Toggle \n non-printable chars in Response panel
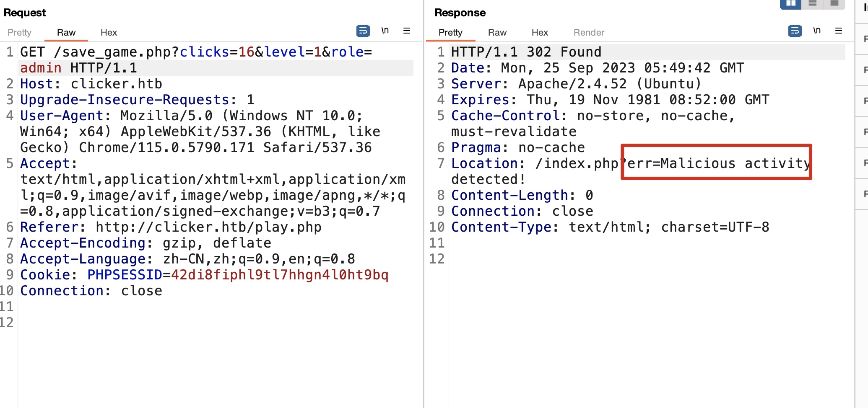Image resolution: width=868 pixels, height=408 pixels. pyautogui.click(x=817, y=31)
